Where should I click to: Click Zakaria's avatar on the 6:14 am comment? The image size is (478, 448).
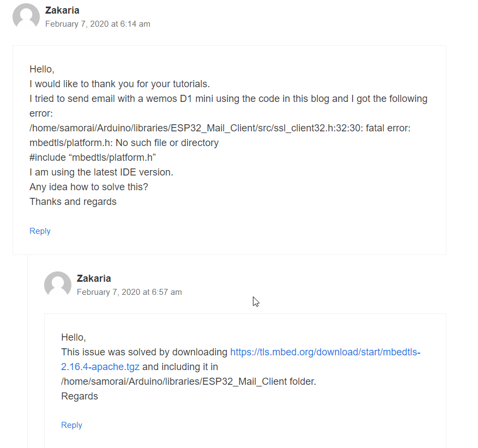coord(26,16)
